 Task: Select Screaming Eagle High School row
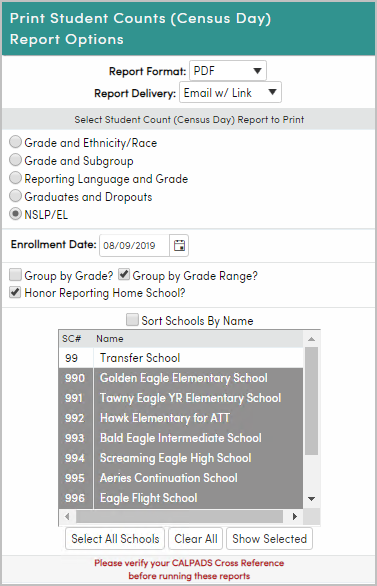point(181,458)
